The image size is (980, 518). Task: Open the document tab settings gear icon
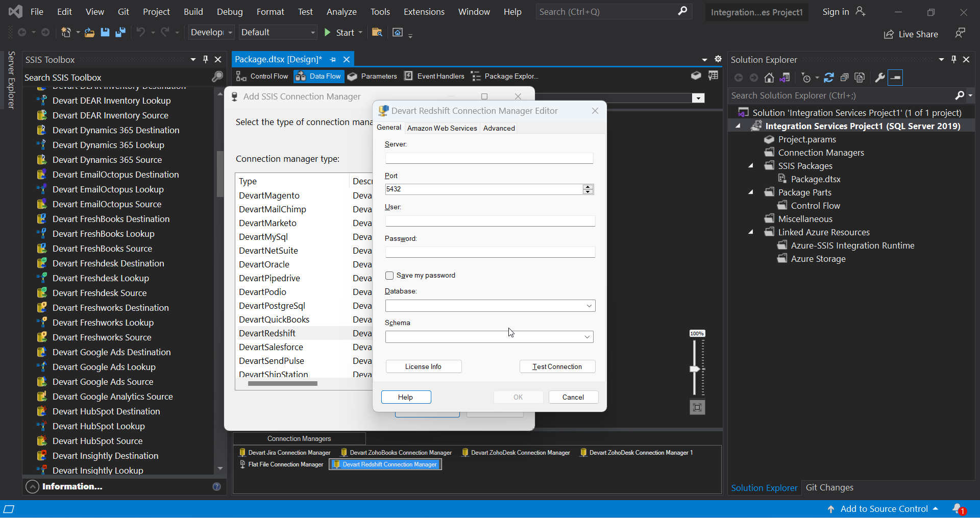tap(718, 59)
